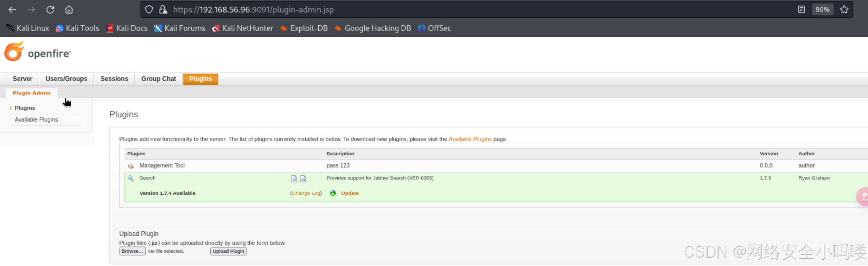Open Kali Tools bookmark
Viewport: 868px width, 266px height.
pos(77,28)
